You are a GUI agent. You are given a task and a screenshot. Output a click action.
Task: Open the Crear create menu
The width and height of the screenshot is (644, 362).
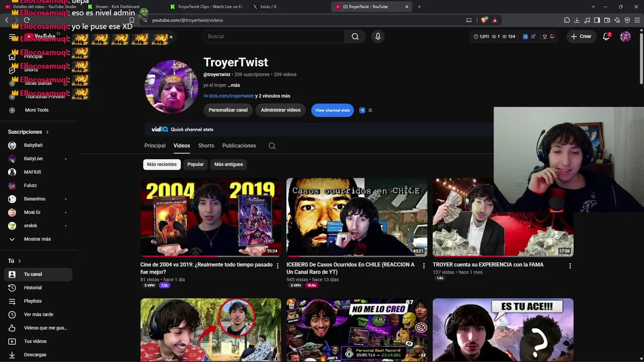point(581,36)
